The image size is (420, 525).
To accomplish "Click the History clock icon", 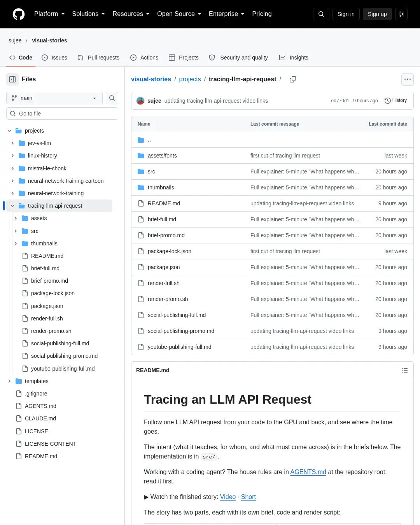I will pos(388,101).
